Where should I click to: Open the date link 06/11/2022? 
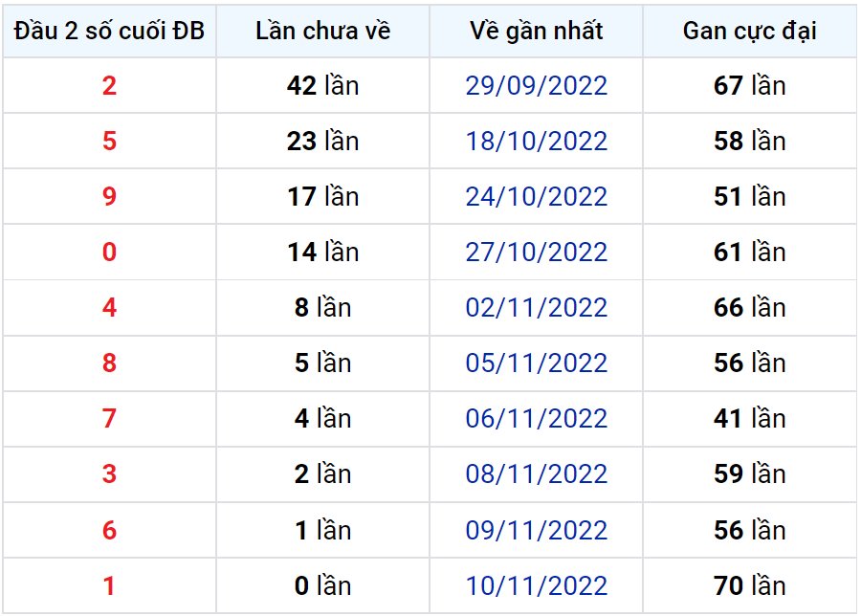[536, 418]
